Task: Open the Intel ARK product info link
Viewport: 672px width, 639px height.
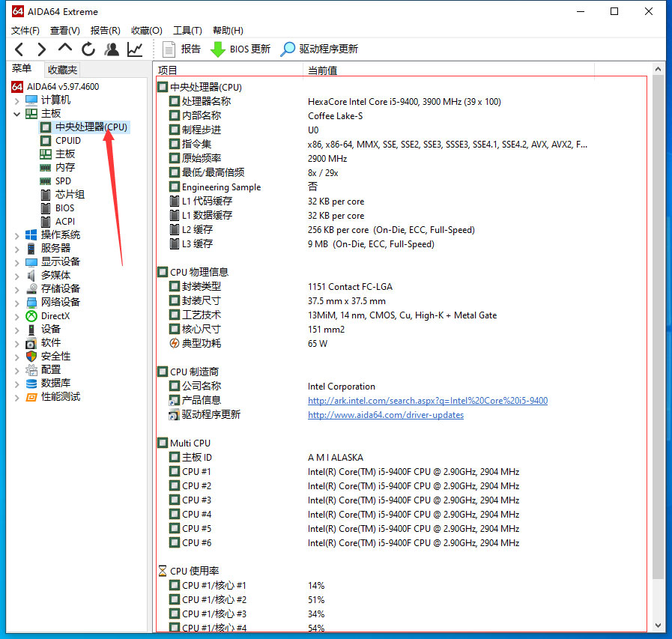Action: point(427,400)
